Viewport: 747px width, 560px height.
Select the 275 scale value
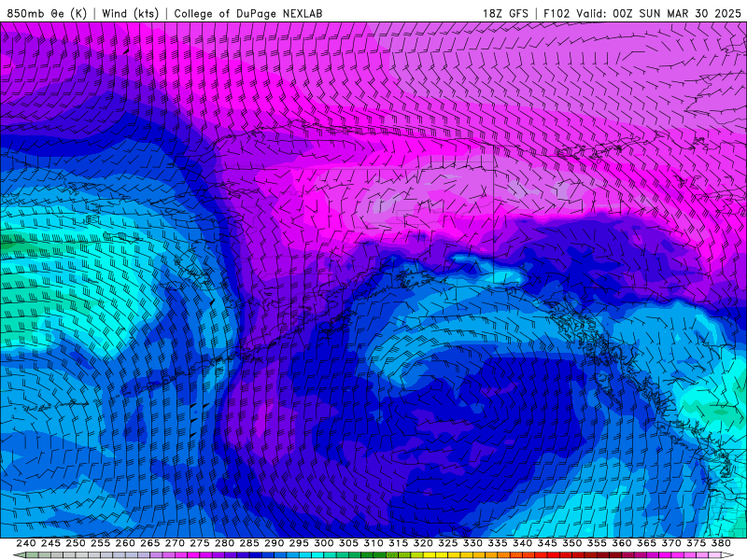coord(199,543)
